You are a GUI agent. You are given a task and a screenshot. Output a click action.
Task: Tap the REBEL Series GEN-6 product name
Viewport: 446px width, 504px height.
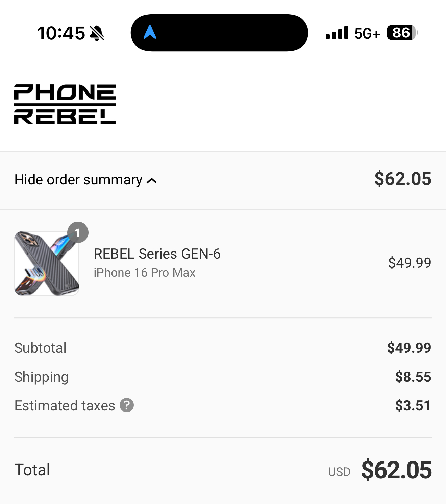click(x=157, y=254)
